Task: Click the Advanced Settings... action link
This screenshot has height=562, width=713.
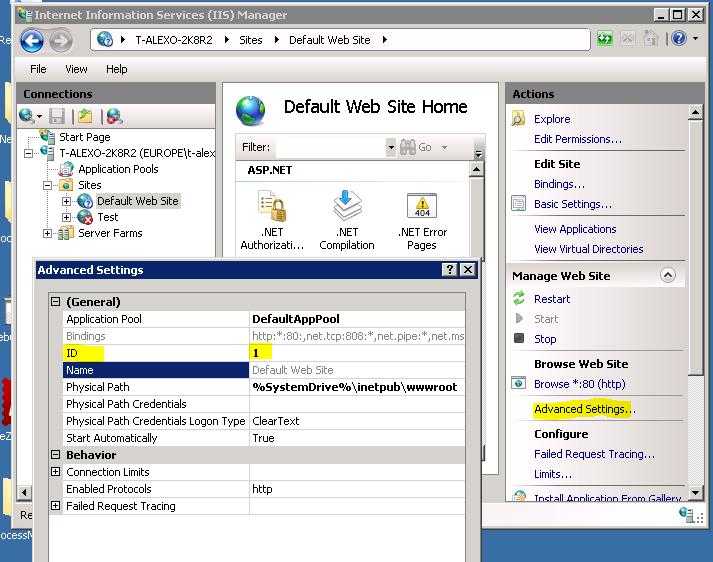Action: (584, 409)
